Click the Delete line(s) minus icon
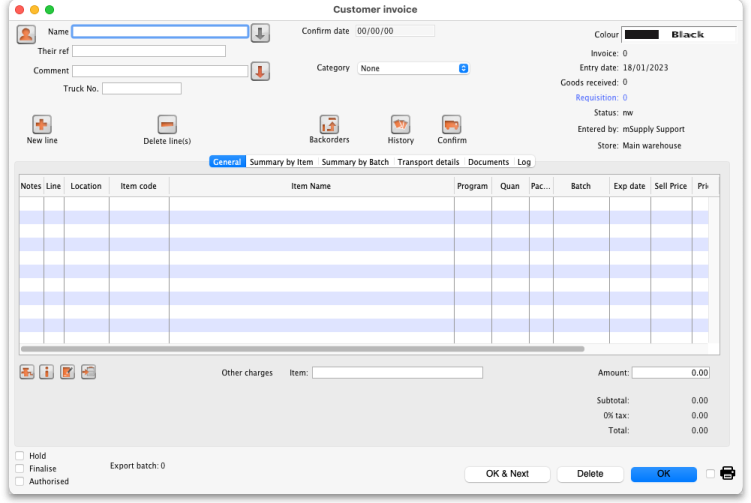This screenshot has width=751, height=503. click(x=167, y=124)
